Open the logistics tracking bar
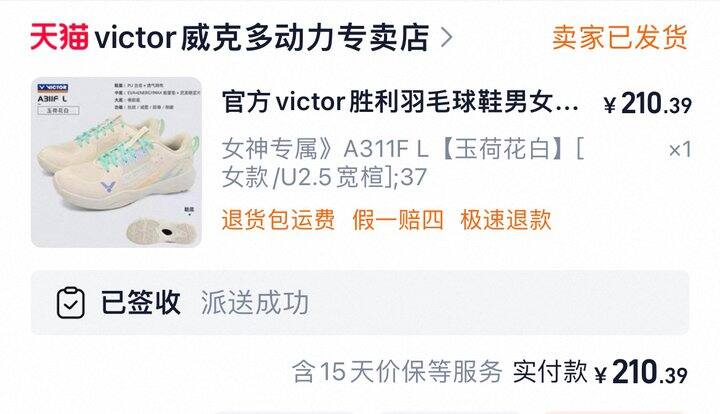The width and height of the screenshot is (720, 414). pyautogui.click(x=360, y=302)
